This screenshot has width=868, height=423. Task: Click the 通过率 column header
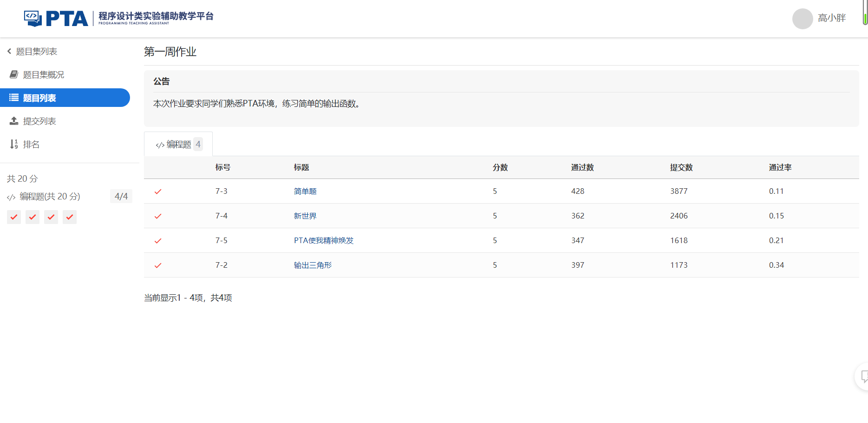780,167
